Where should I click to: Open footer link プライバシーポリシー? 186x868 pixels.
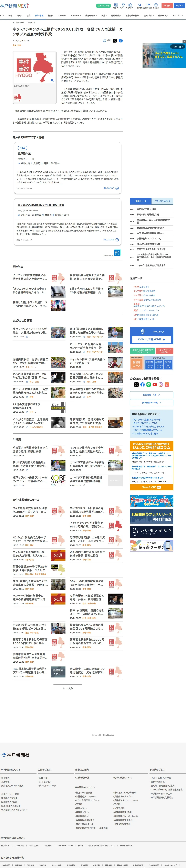point(64,845)
